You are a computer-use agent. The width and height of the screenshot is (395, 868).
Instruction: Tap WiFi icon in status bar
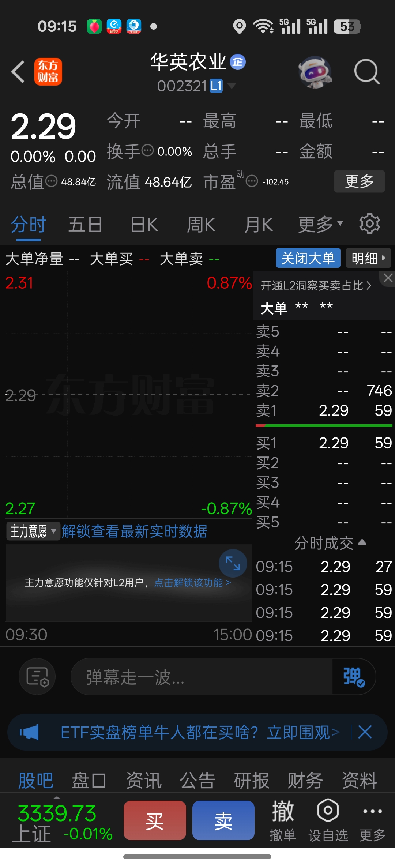[263, 26]
